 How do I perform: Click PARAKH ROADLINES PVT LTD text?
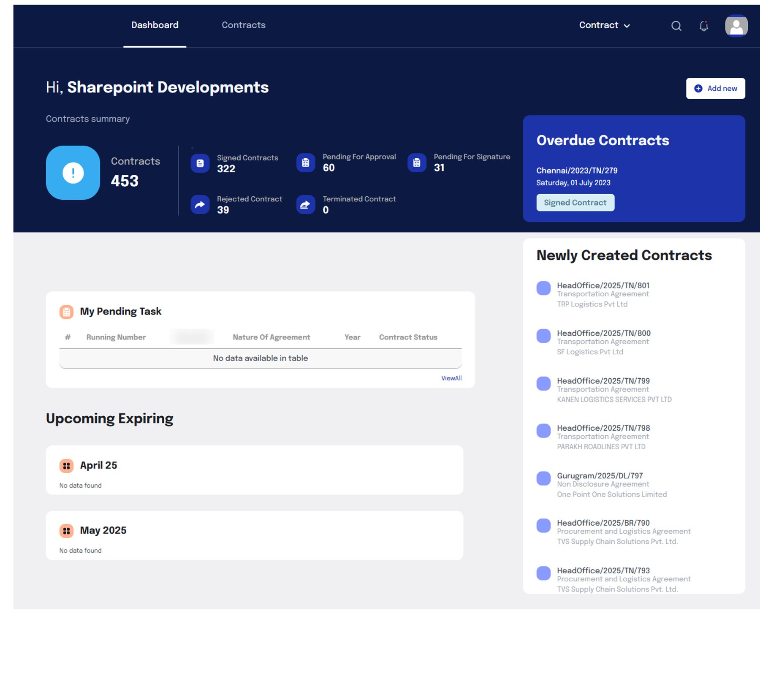click(601, 447)
